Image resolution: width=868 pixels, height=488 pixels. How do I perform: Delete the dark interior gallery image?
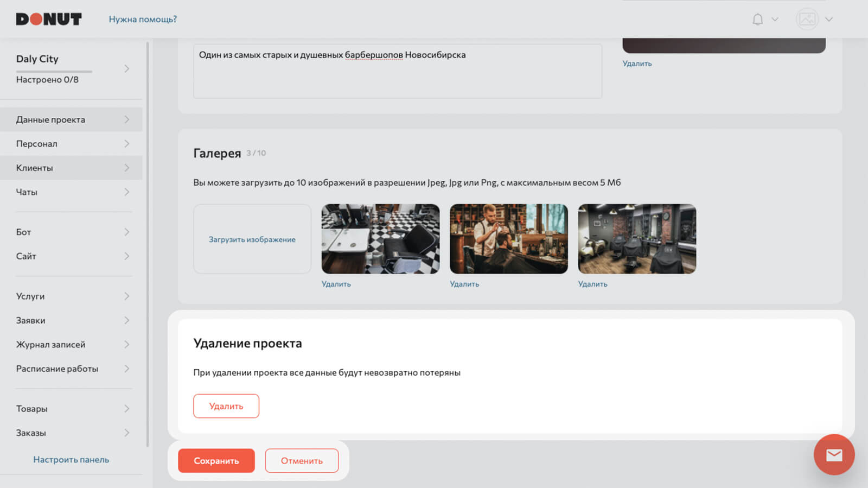point(593,284)
